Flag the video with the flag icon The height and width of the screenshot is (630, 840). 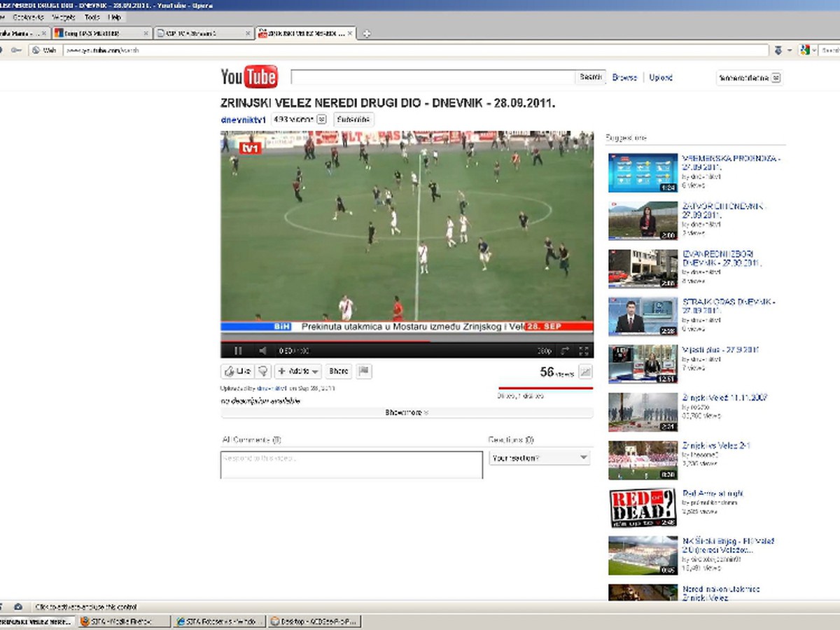364,372
